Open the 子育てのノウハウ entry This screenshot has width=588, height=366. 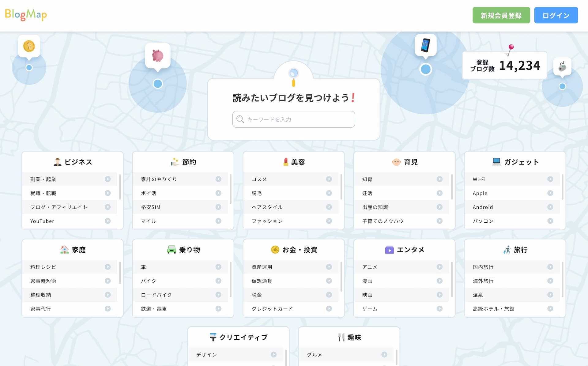(x=383, y=221)
